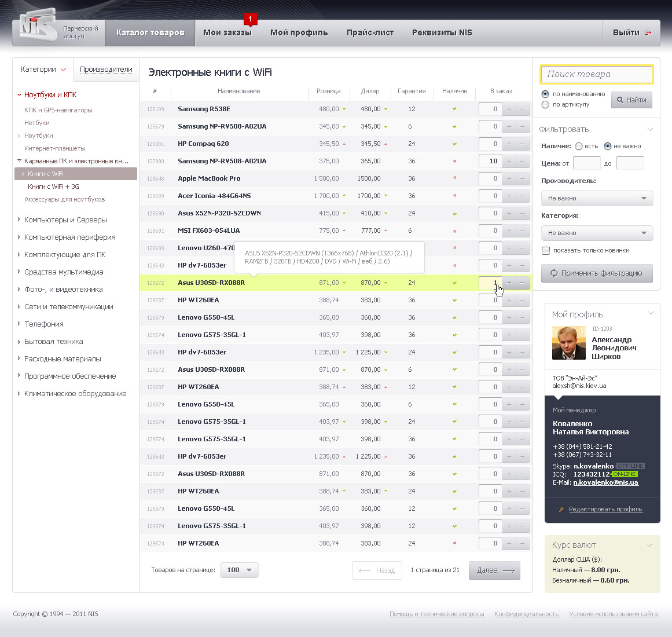Decrease quantity for highlighted Asus U30SD-RX088R row
672x637 pixels.
tap(523, 283)
